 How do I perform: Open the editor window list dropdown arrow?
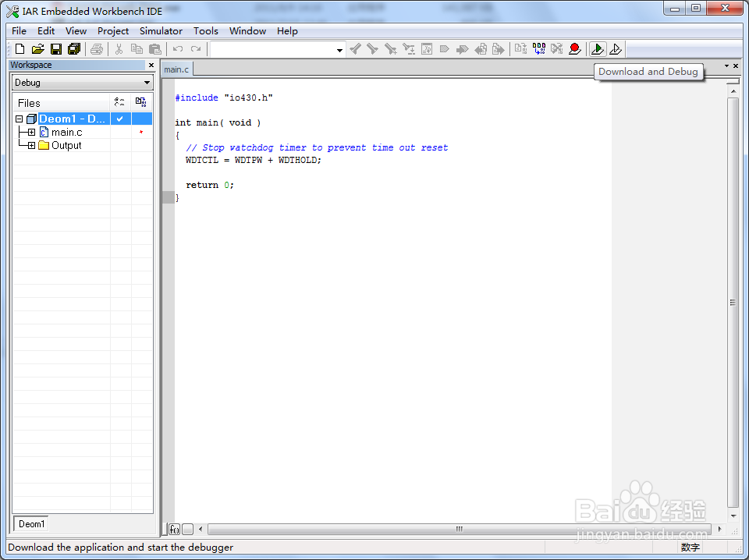click(x=726, y=66)
